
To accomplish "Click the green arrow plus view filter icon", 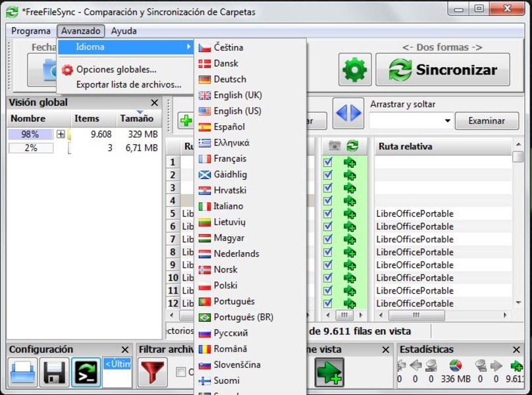I will [x=329, y=372].
